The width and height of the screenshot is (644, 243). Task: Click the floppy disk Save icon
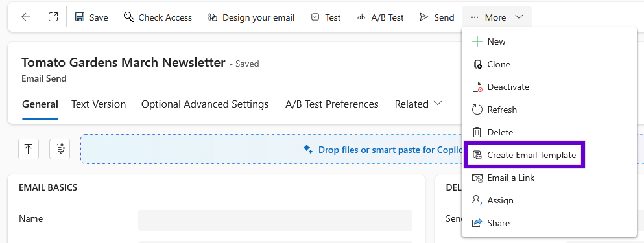point(80,17)
